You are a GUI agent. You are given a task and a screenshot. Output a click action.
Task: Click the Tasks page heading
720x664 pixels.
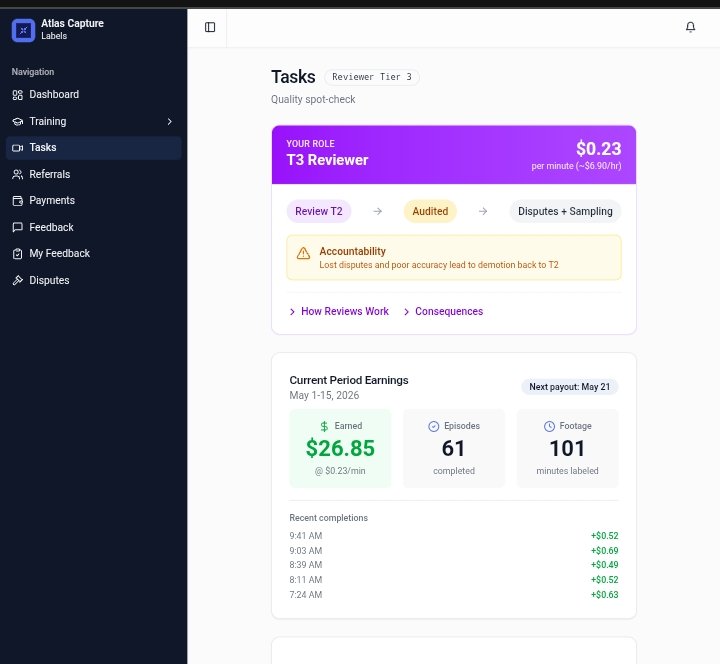(293, 77)
